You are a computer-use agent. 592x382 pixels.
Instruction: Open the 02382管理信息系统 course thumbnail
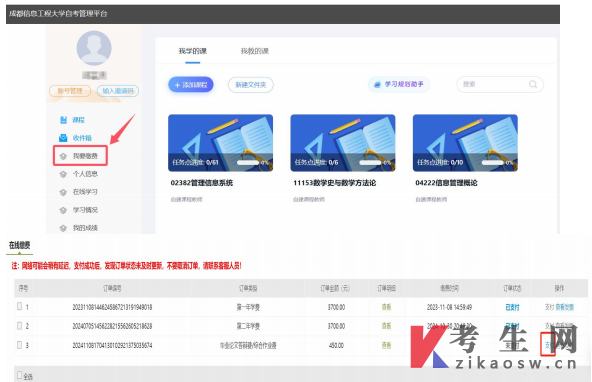tap(220, 143)
